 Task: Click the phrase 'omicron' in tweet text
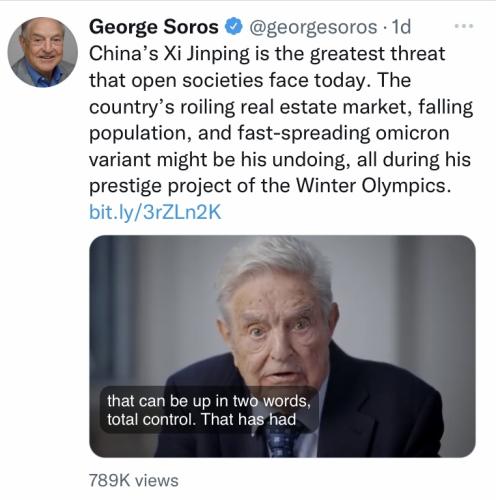[412, 133]
